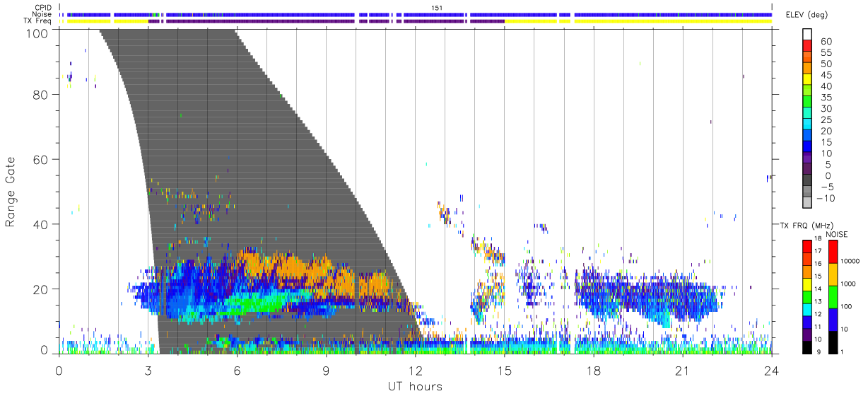This screenshot has height=401, width=868.
Task: Click the Range Gate axis tick label "40"
Action: (x=42, y=224)
